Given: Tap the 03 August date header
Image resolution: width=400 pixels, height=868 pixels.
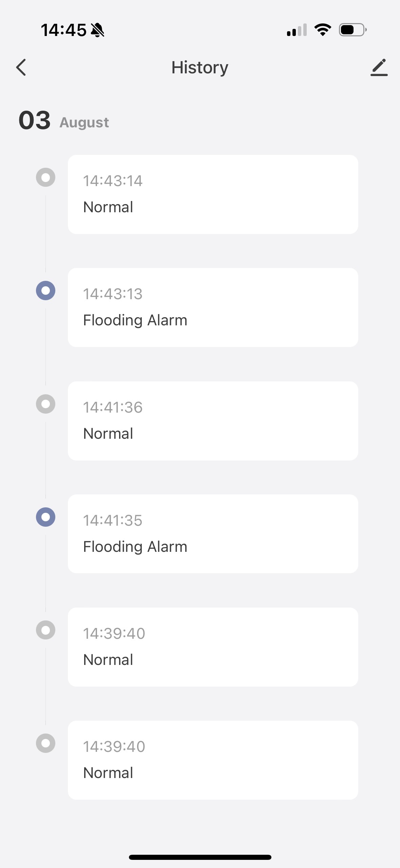Looking at the screenshot, I should click(64, 121).
